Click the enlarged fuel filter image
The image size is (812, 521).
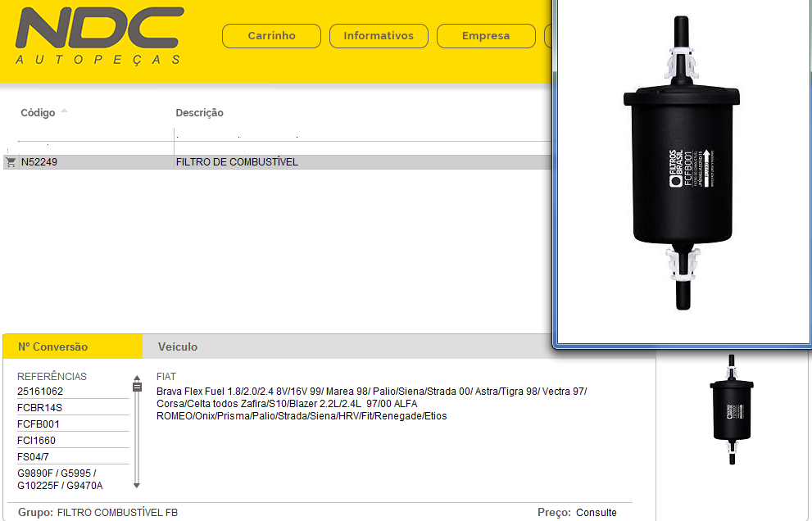click(x=682, y=163)
